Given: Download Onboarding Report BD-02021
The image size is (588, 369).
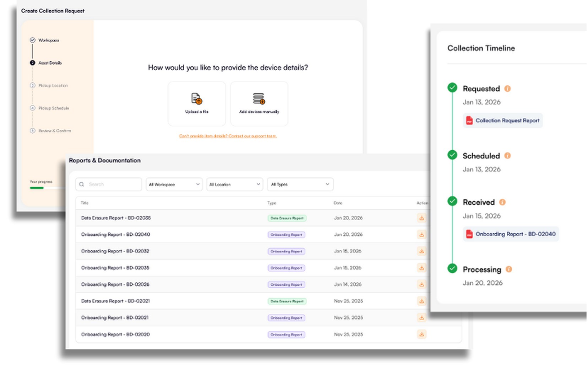Looking at the screenshot, I should click(x=421, y=318).
